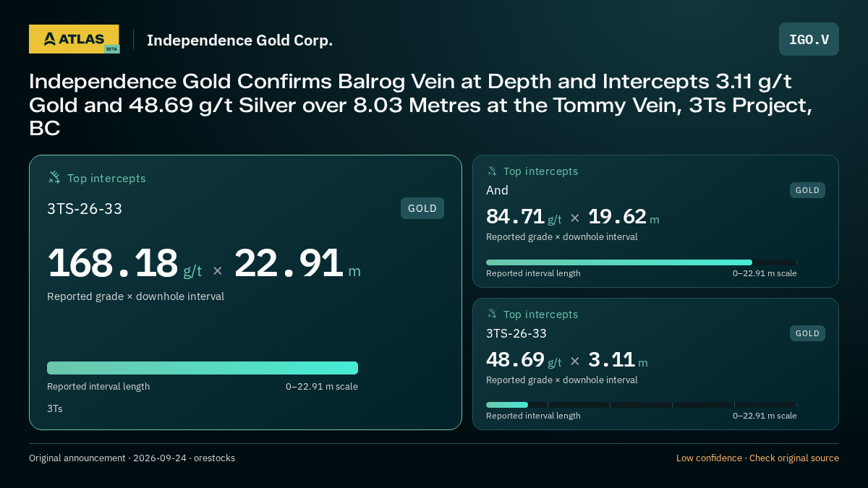The height and width of the screenshot is (488, 868).
Task: Click the 'And' label in the 84.71 g/t card
Action: (497, 190)
